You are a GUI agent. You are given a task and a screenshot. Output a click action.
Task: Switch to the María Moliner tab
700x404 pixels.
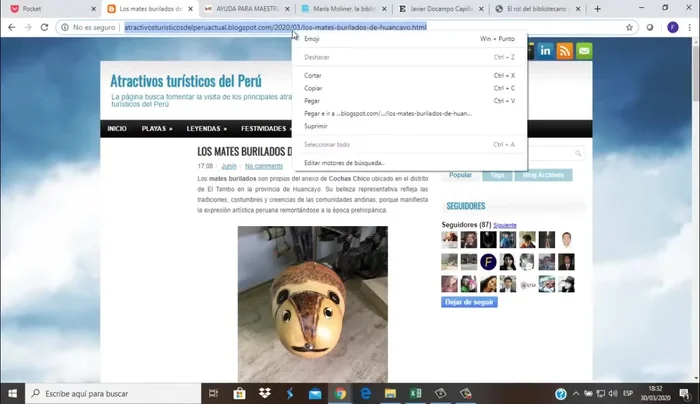click(x=344, y=8)
